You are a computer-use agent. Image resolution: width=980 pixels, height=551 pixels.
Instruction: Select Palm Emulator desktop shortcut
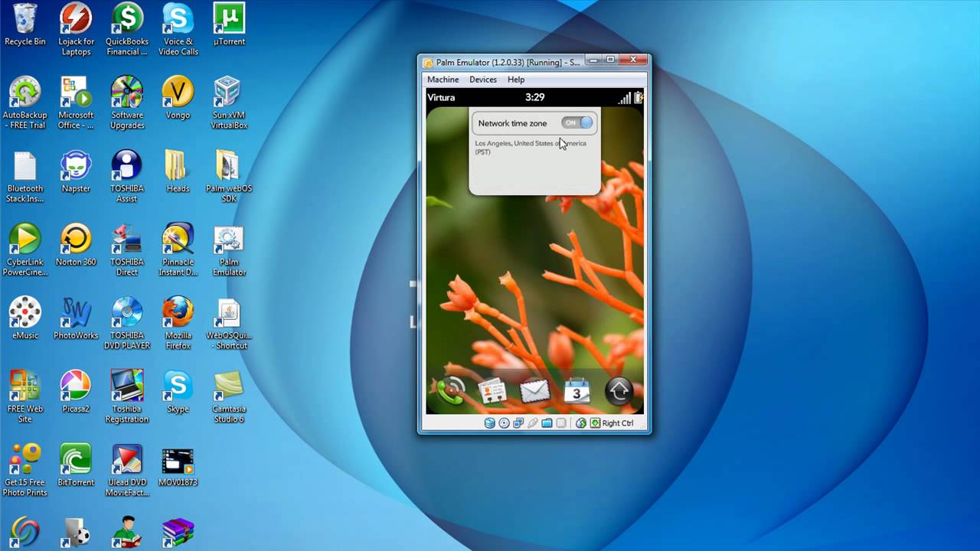[229, 250]
